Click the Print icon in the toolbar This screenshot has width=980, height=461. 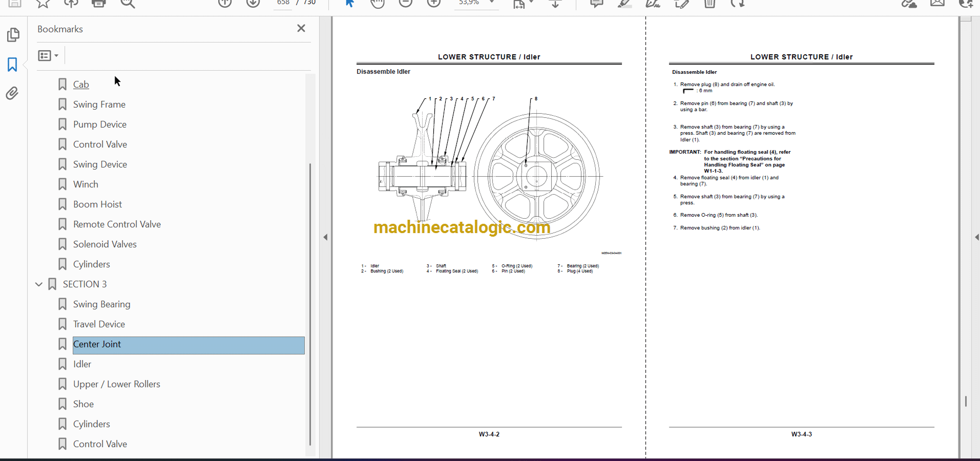(98, 4)
